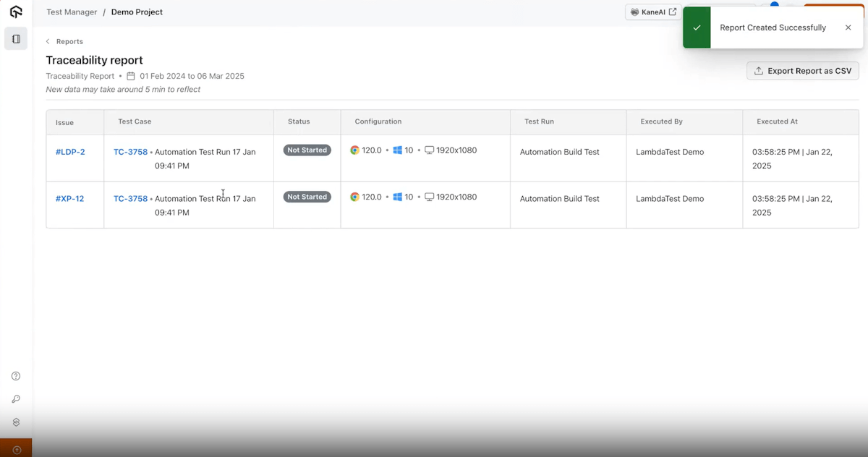The height and width of the screenshot is (457, 868).
Task: Click execution timestamp in #LDP-2 row
Action: click(x=793, y=159)
